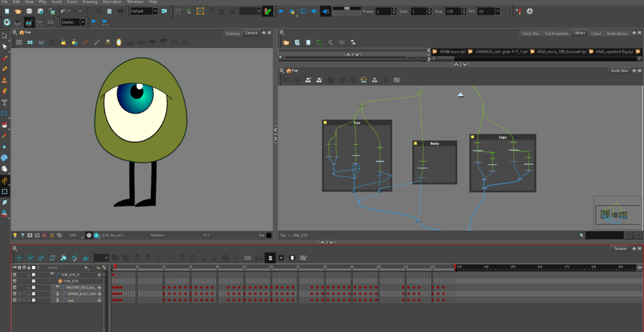Viewport: 644px width, 332px height.
Task: Select the Hand pan tool
Action: [5, 169]
